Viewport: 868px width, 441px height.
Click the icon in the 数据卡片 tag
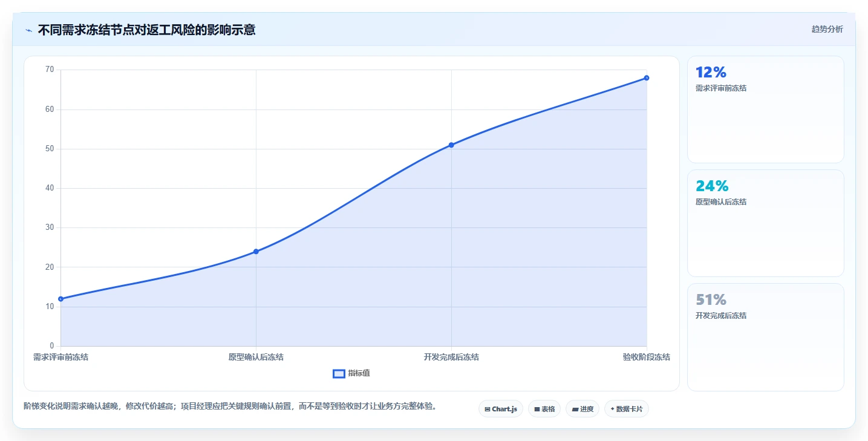613,409
